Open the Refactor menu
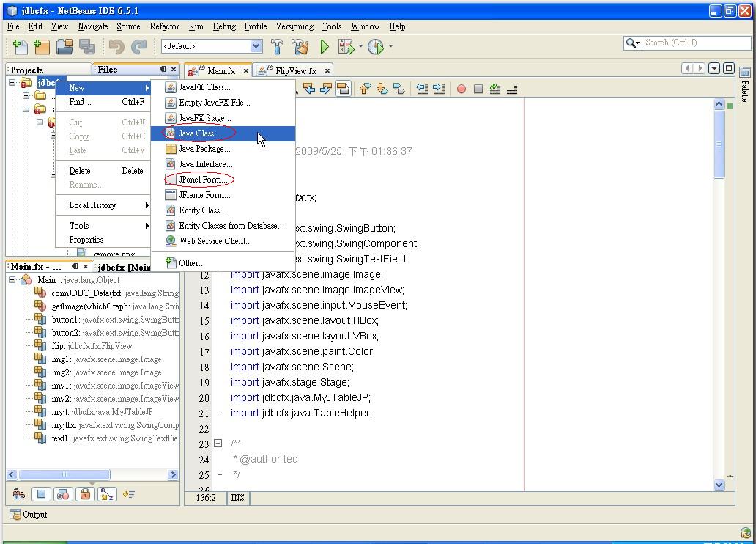 [164, 26]
